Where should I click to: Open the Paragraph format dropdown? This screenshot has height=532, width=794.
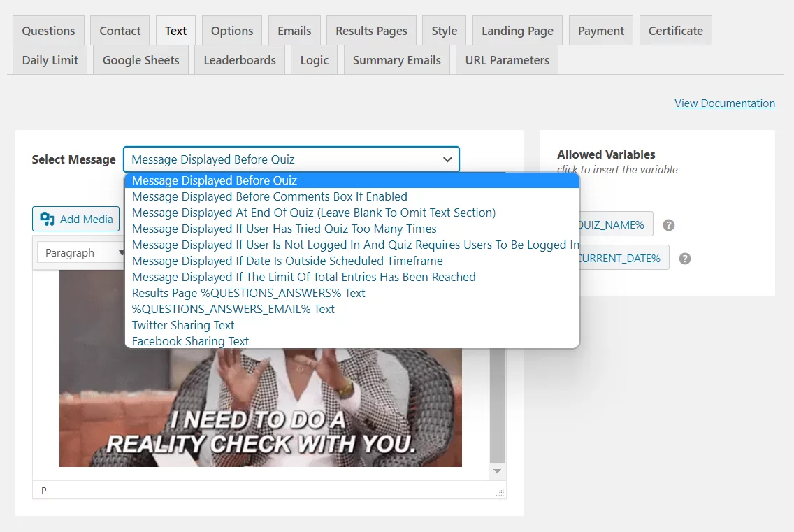(80, 253)
